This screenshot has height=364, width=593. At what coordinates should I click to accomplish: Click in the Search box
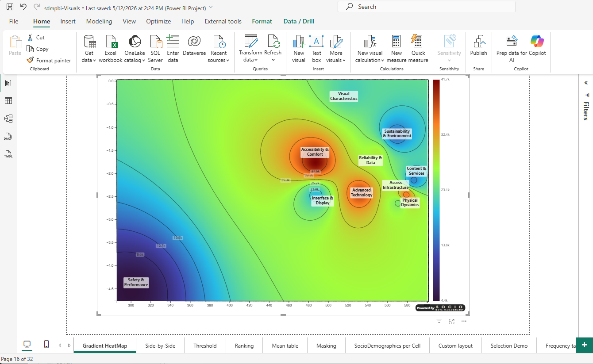(427, 7)
